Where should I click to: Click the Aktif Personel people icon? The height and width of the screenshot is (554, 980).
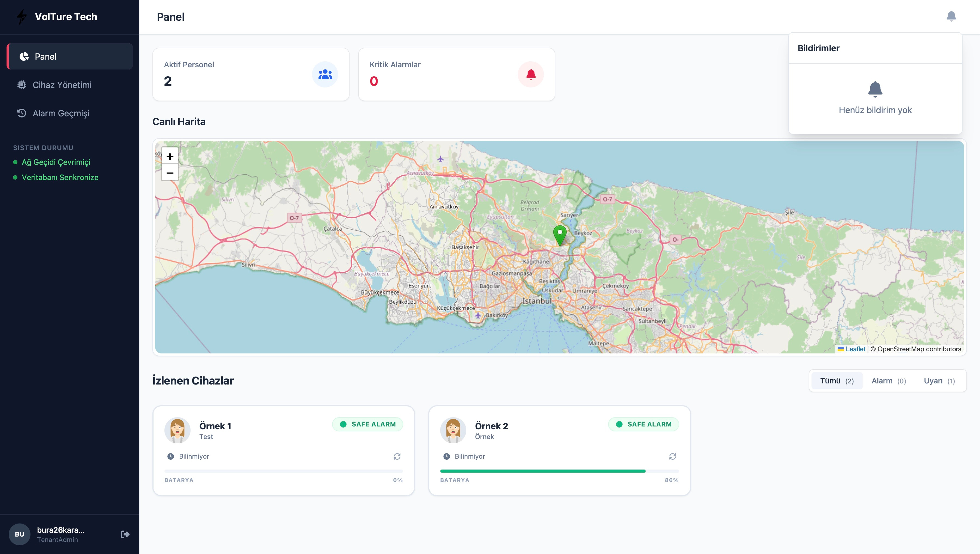(x=325, y=74)
